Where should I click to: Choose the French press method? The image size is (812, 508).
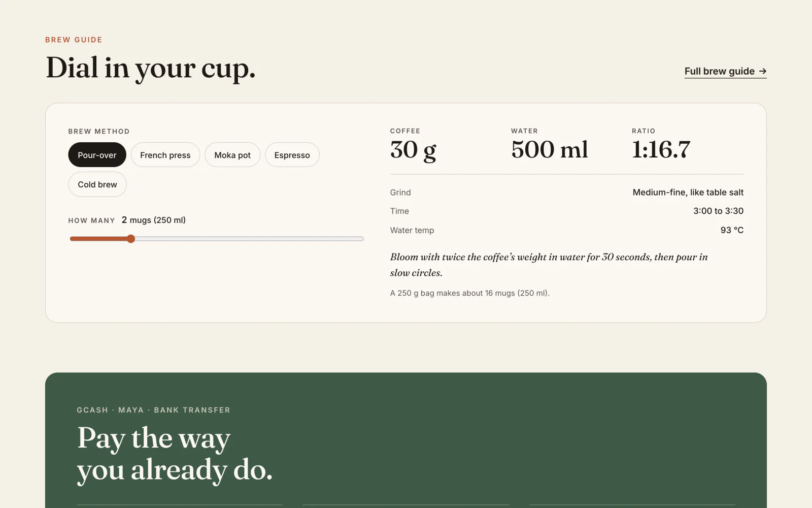[165, 155]
